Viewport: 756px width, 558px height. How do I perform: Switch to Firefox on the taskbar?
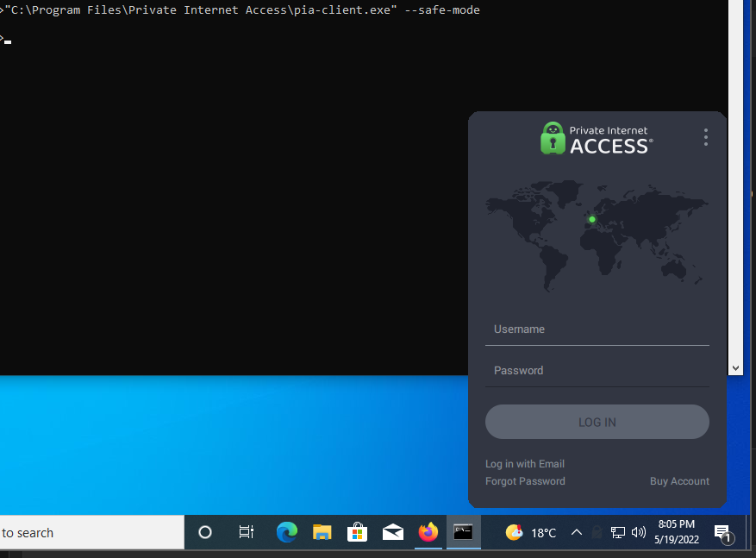[428, 532]
